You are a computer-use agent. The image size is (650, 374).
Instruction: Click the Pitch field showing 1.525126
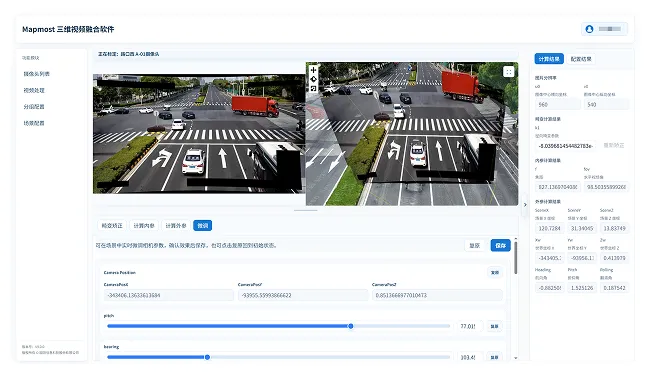(x=582, y=288)
